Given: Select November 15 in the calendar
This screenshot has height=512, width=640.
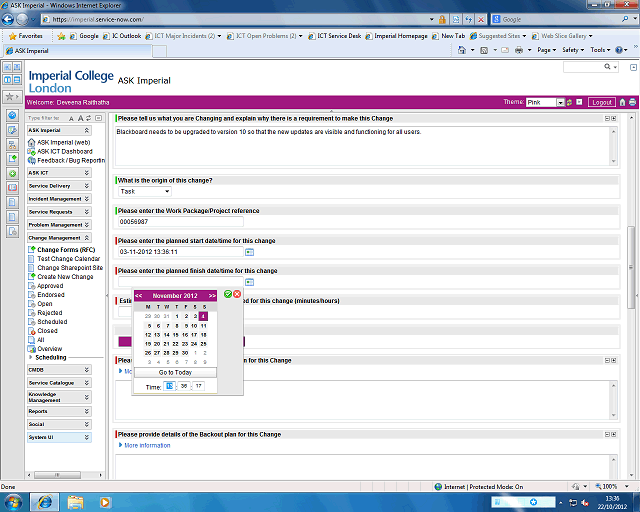Looking at the screenshot, I should 176,334.
